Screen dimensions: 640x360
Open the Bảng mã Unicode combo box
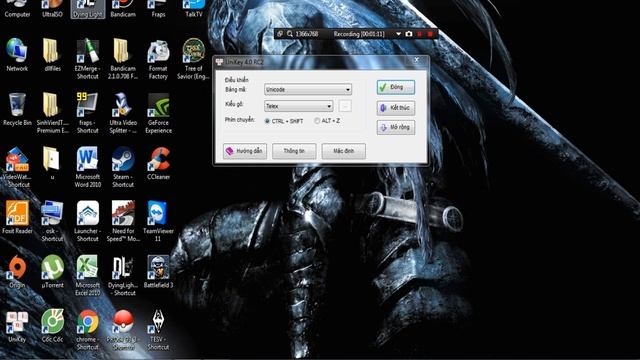pyautogui.click(x=308, y=89)
